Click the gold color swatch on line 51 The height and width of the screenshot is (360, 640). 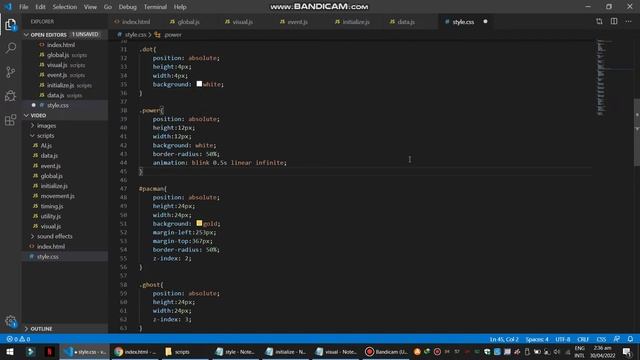(x=199, y=223)
